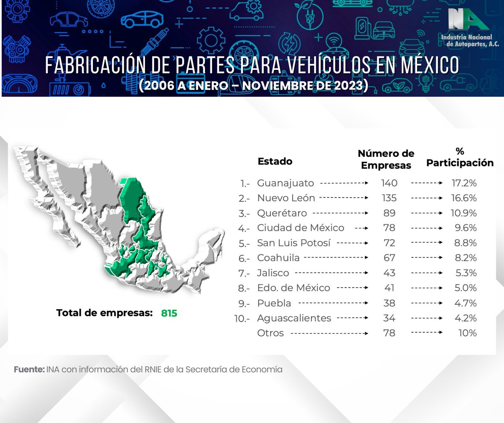
Task: Click the 'Número de Empresas' column header
Action: pos(386,160)
